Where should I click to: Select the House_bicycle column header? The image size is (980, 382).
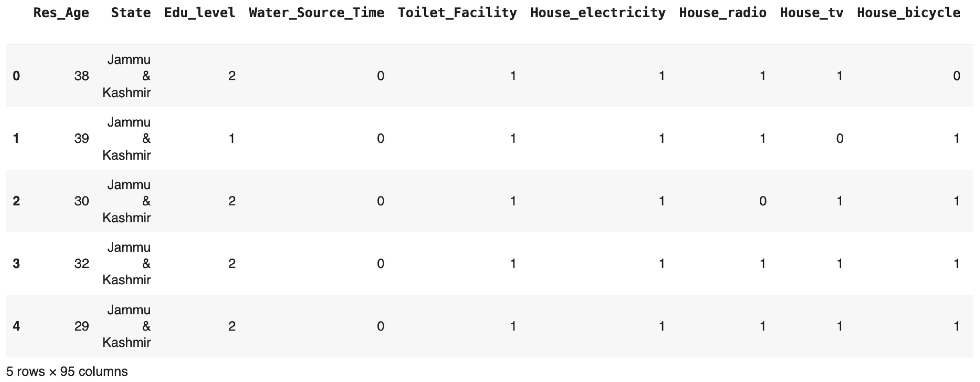pos(908,13)
